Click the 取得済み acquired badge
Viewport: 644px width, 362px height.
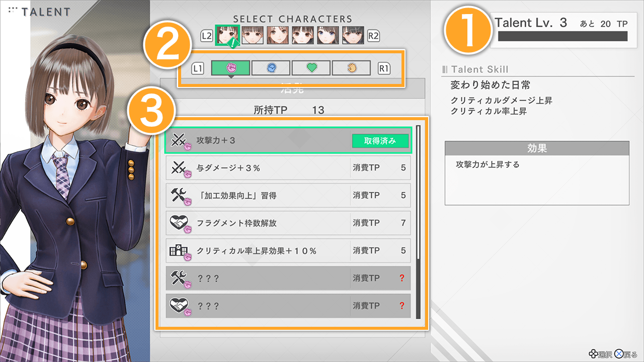(x=380, y=141)
